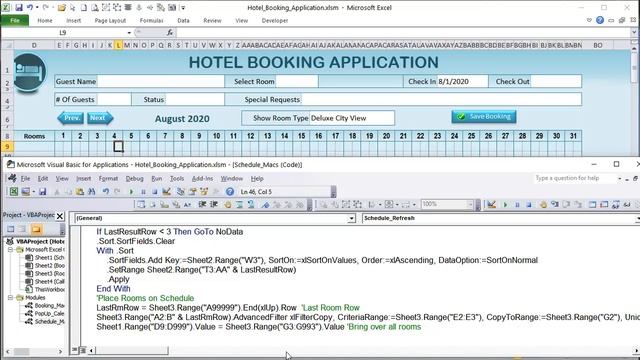Toggle bookmark flag icon in Edit toolbar
The image size is (640, 360).
pos(265,204)
